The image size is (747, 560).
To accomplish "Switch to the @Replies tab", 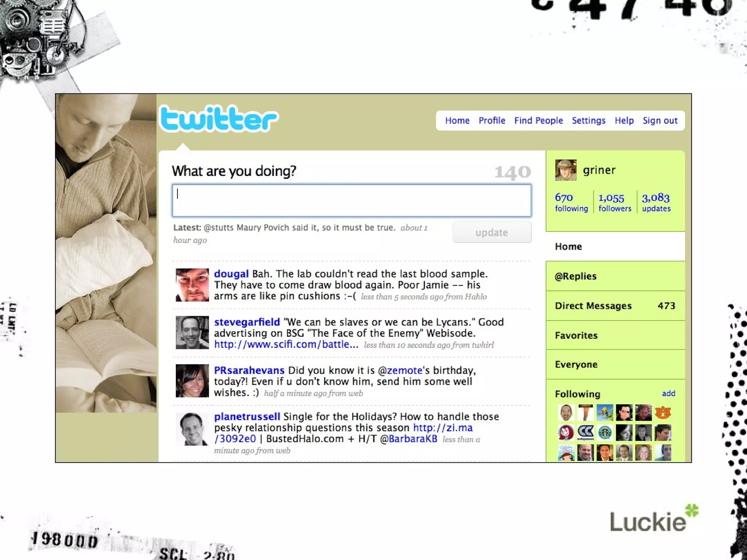I will [615, 276].
